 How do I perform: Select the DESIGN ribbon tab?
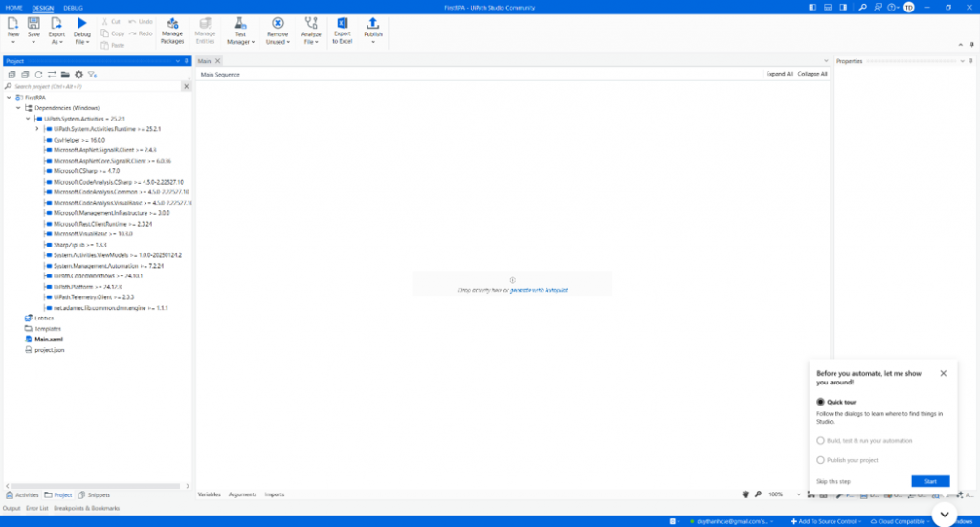(x=43, y=8)
